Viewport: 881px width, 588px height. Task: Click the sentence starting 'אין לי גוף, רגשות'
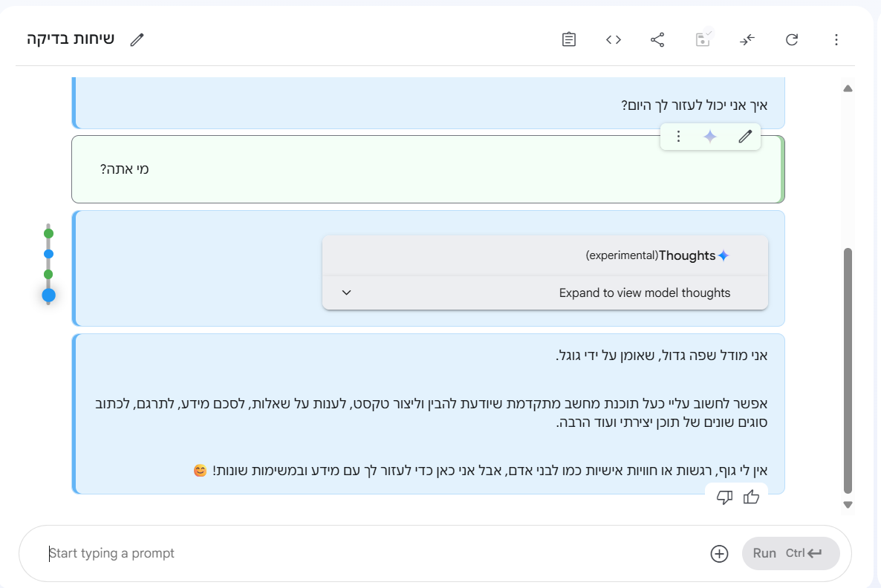pyautogui.click(x=481, y=471)
